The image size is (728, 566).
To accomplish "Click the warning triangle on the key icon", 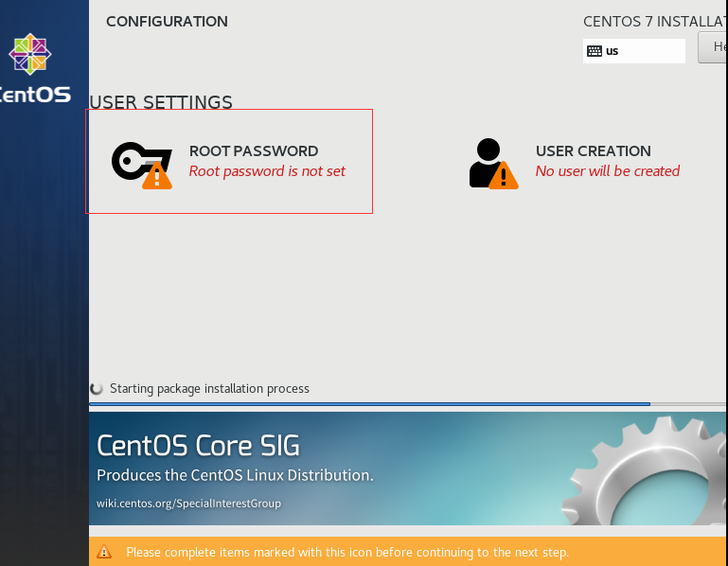I will coord(157,175).
